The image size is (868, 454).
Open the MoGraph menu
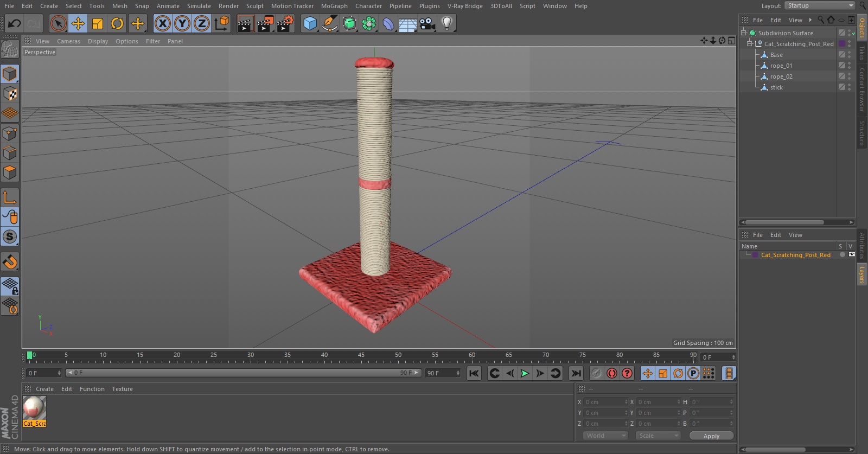pos(334,6)
